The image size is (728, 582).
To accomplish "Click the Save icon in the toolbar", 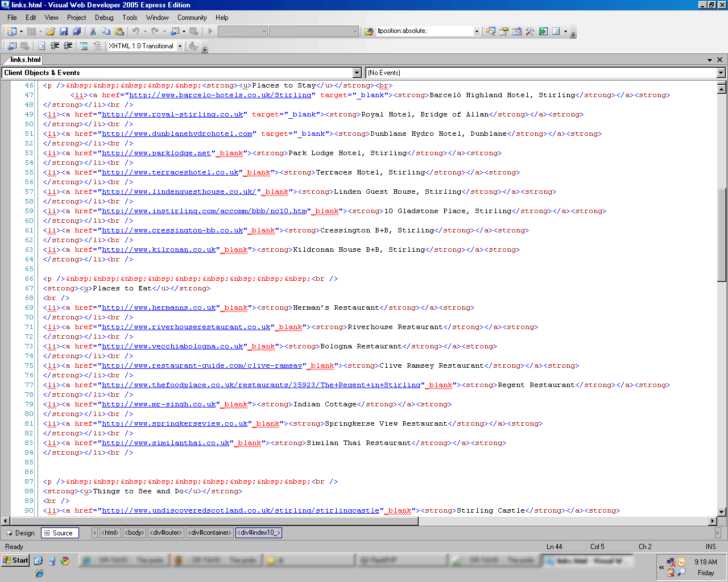I will pos(64,31).
